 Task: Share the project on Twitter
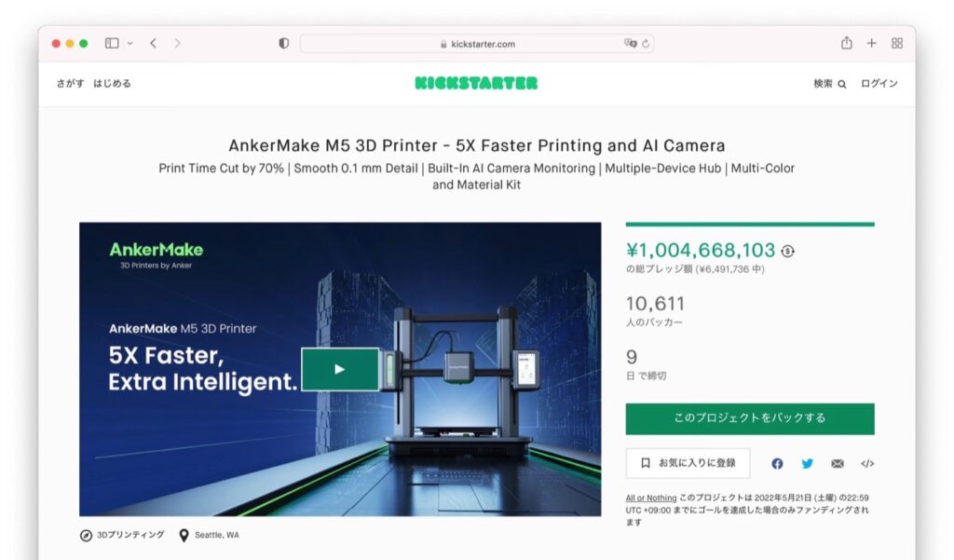coord(807,463)
